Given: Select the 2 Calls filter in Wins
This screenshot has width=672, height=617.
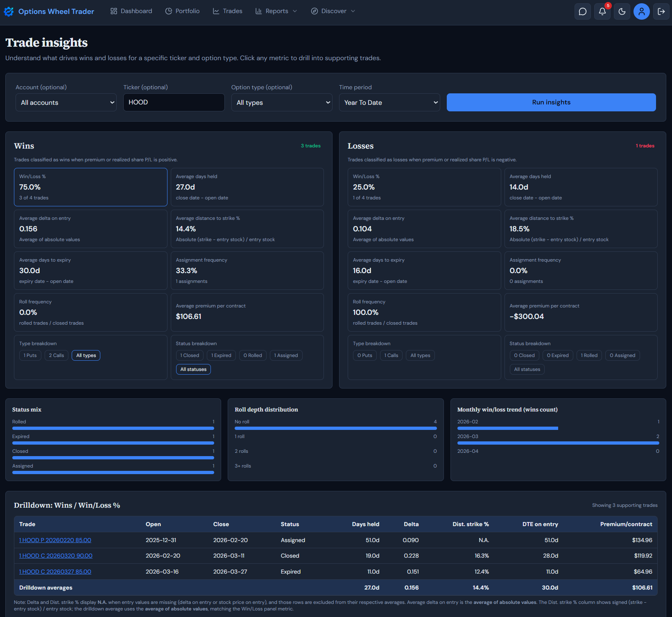Looking at the screenshot, I should pos(57,355).
